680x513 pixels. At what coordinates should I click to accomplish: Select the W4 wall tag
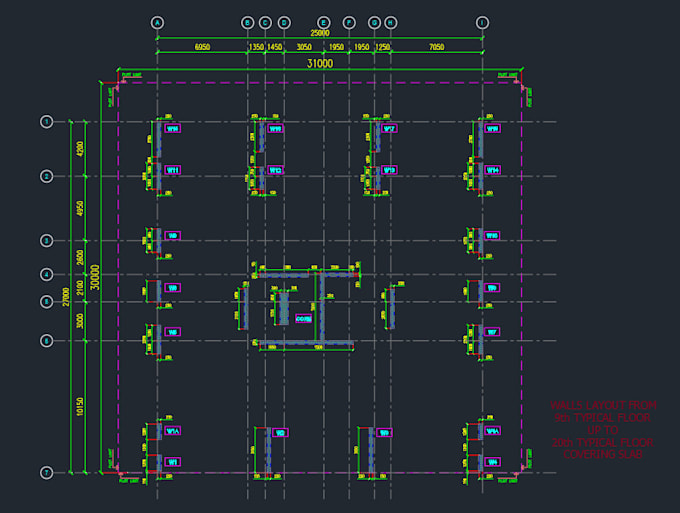point(492,462)
